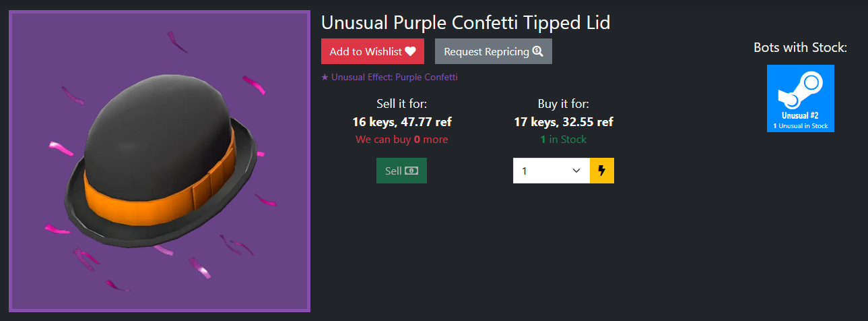Image resolution: width=868 pixels, height=321 pixels.
Task: Click the chevron arrow in the quantity selector
Action: click(576, 171)
